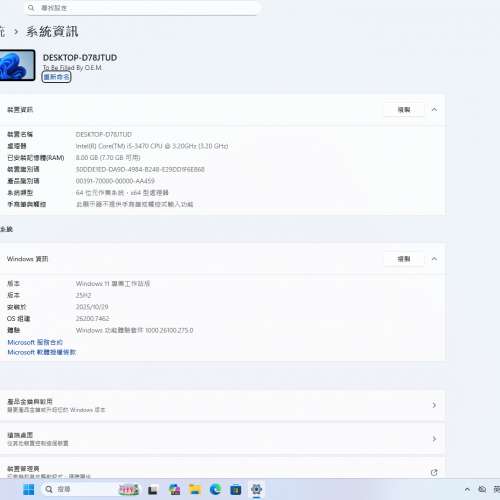Click the device name value DESKTOP-D78JTUD in the list
Screen dimensions: 500x500
pos(104,134)
